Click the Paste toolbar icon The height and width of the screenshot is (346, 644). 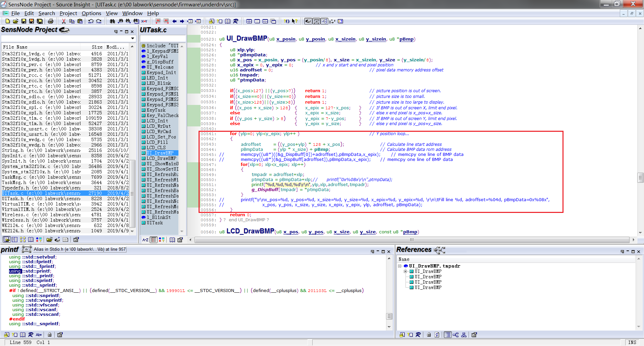coord(80,21)
